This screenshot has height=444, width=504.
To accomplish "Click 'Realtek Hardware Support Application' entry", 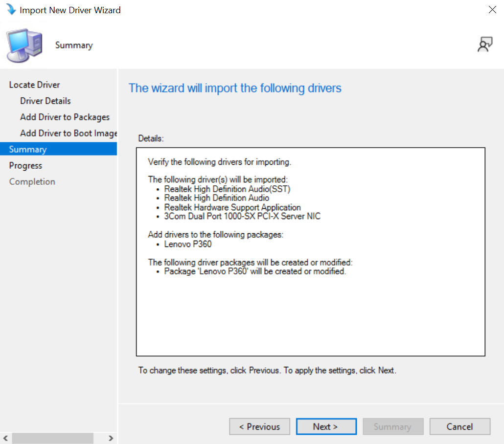I will click(x=232, y=207).
